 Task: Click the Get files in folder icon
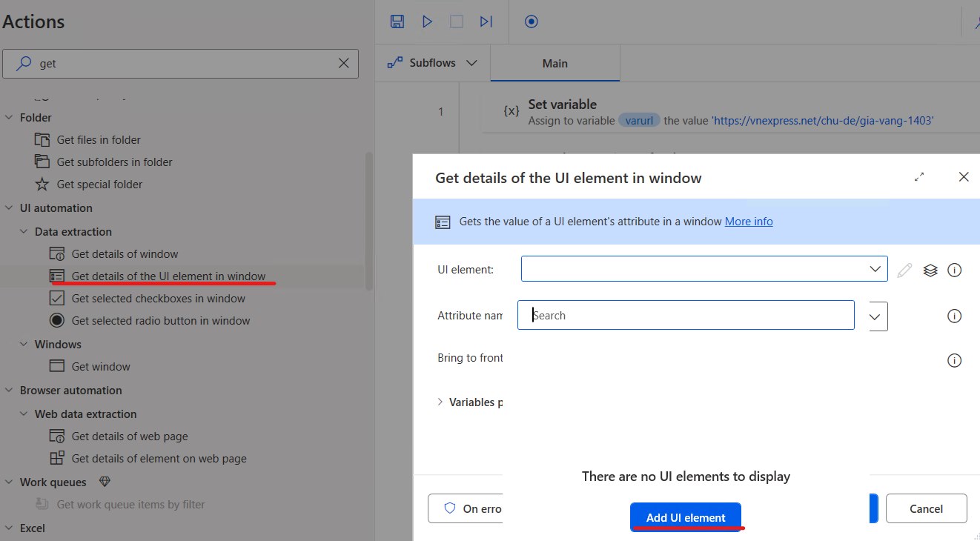click(42, 139)
